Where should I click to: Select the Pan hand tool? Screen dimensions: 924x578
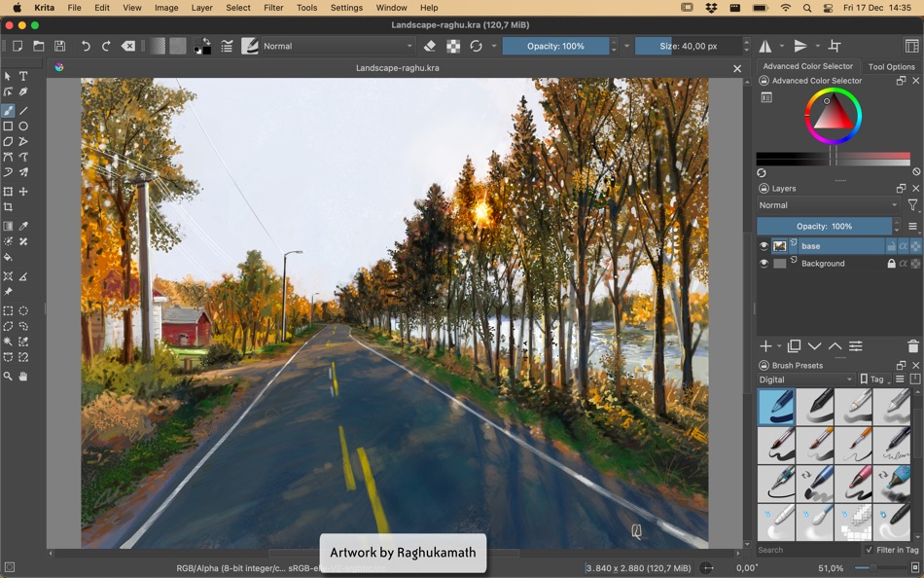(23, 376)
